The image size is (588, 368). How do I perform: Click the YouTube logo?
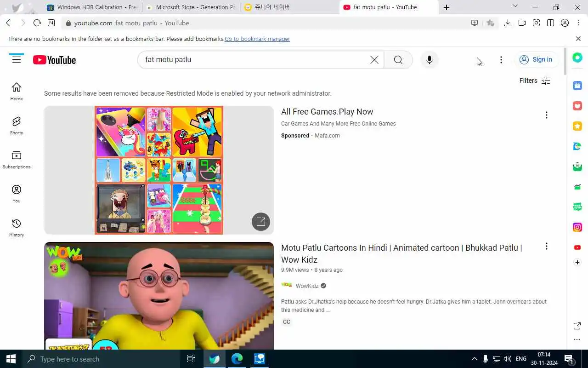(54, 60)
